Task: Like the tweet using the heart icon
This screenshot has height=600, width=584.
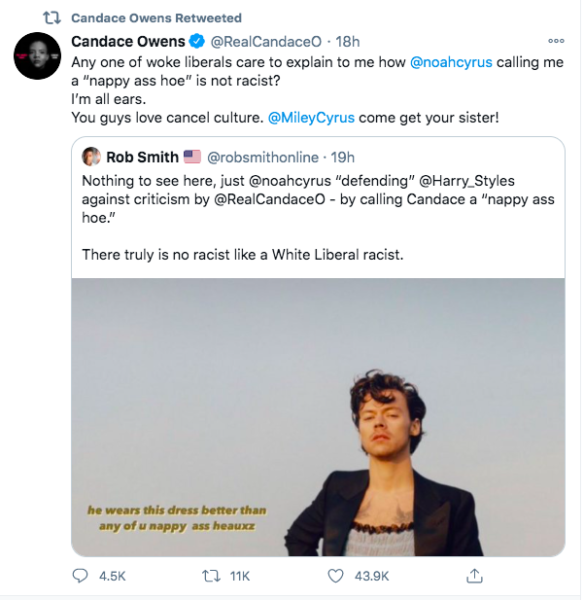Action: coord(336,576)
